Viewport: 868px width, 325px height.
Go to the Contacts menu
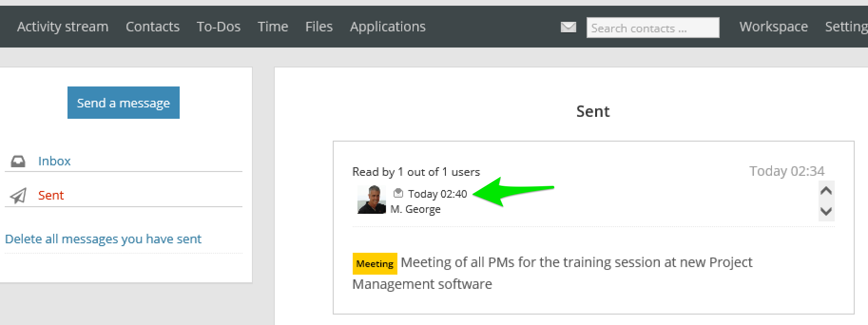[153, 27]
